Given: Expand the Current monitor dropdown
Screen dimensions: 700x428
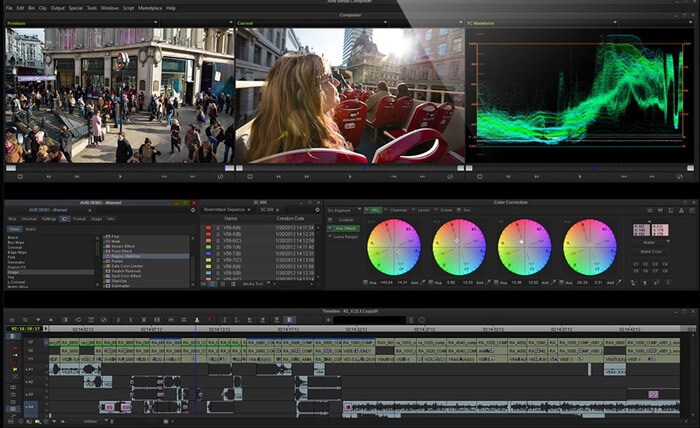Looking at the screenshot, I should (x=385, y=23).
